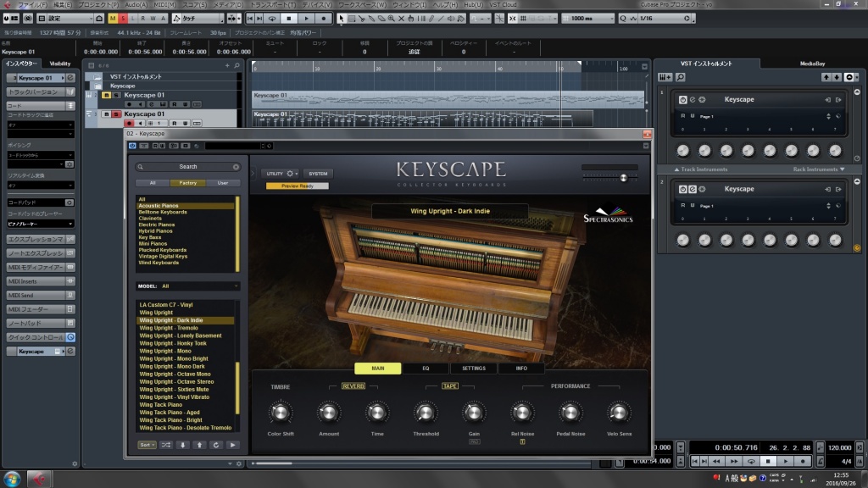Click the audition play icon under the patch list
Screen dimensions: 868x488
click(233, 445)
